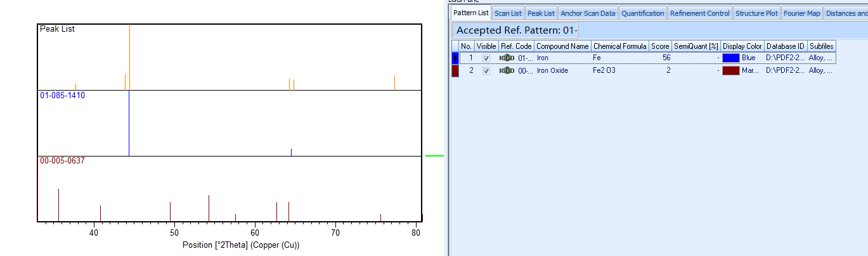This screenshot has width=868, height=256.
Task: Select the row marker arrow for pattern 1
Action: click(455, 58)
